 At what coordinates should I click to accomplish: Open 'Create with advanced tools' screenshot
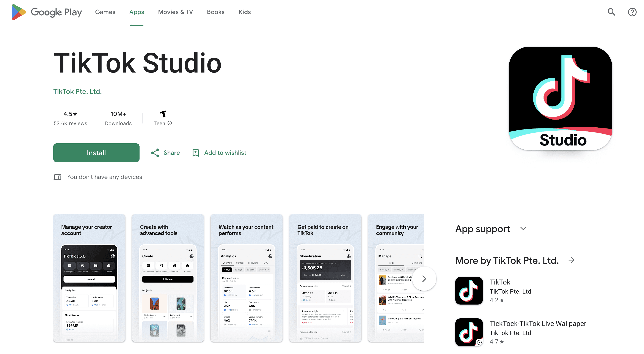click(x=168, y=278)
